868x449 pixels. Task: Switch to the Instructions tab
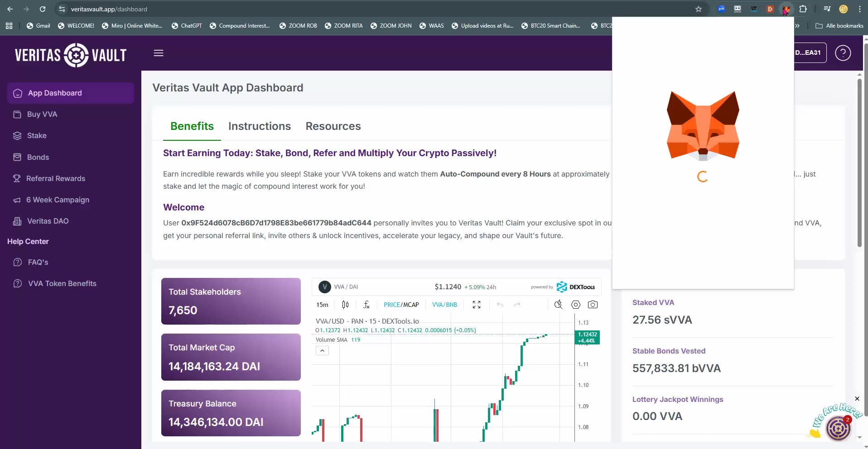tap(259, 126)
